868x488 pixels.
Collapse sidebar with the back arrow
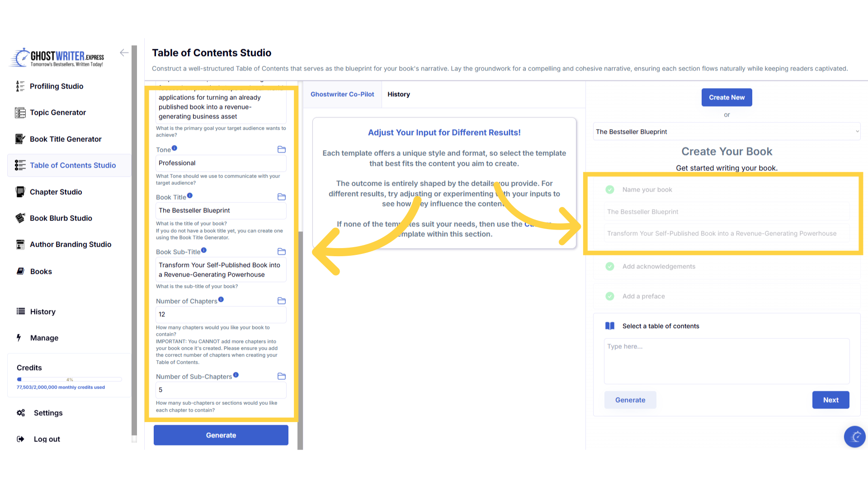tap(124, 53)
